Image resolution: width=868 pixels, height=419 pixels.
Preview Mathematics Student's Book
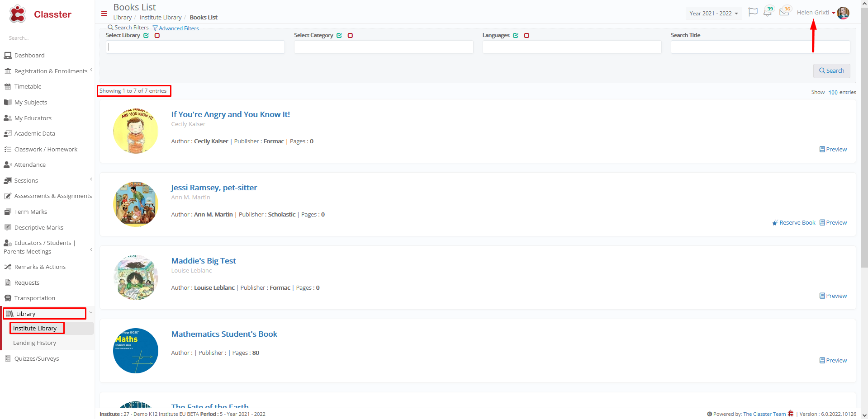point(833,360)
